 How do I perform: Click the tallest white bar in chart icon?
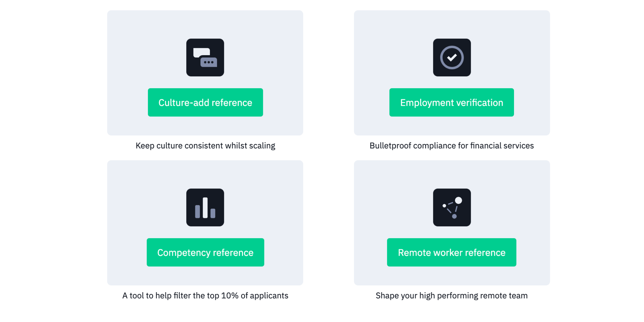205,208
